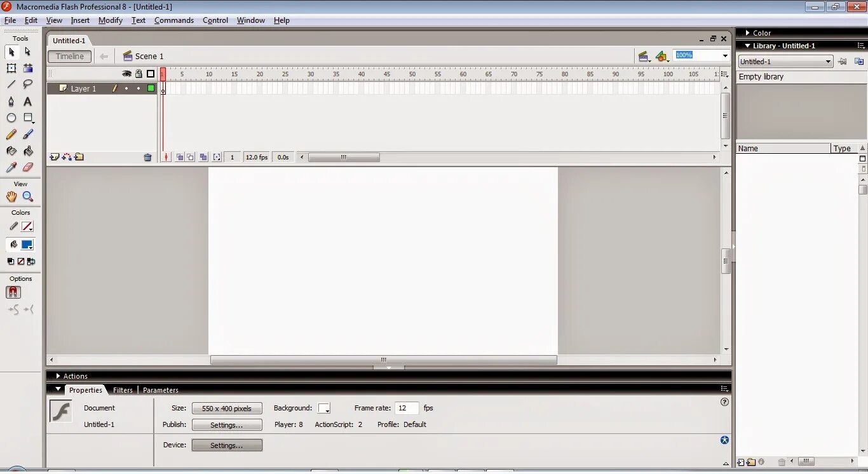The height and width of the screenshot is (474, 868).
Task: Select the Free Transform tool
Action: 11,68
